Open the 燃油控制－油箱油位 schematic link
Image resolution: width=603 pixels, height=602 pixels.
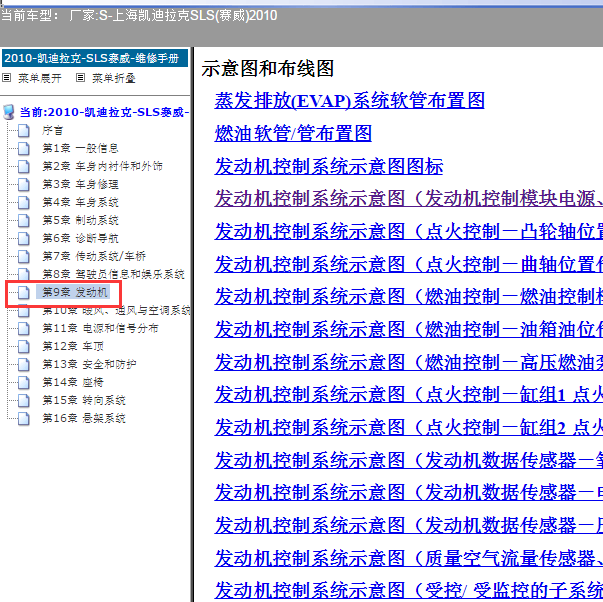coord(408,330)
